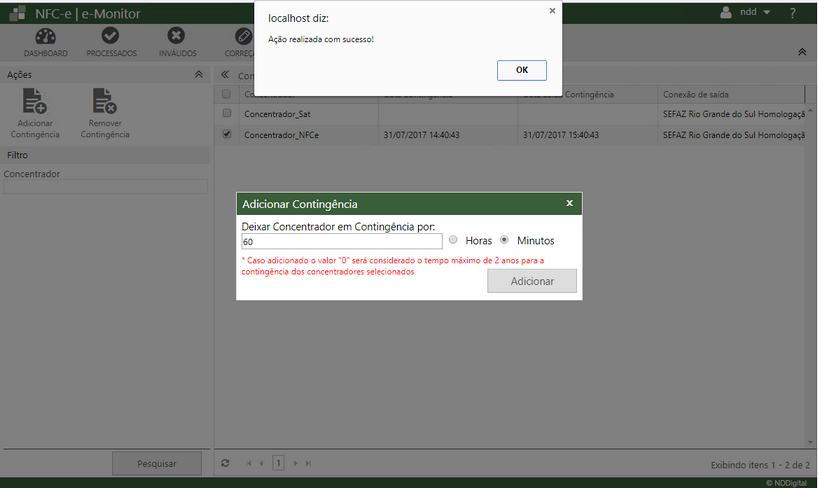The width and height of the screenshot is (818, 488).
Task: Click the Adicionar Contingência icon
Action: pos(35,104)
